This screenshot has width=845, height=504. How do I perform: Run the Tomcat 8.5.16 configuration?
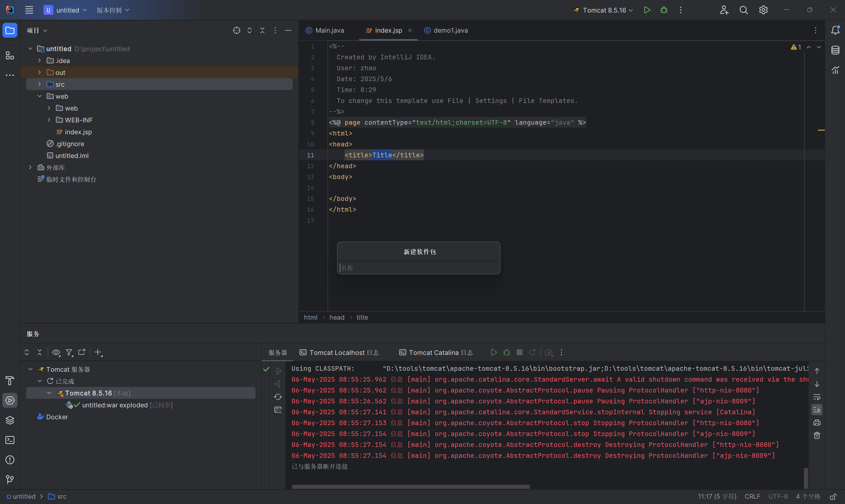(x=647, y=10)
